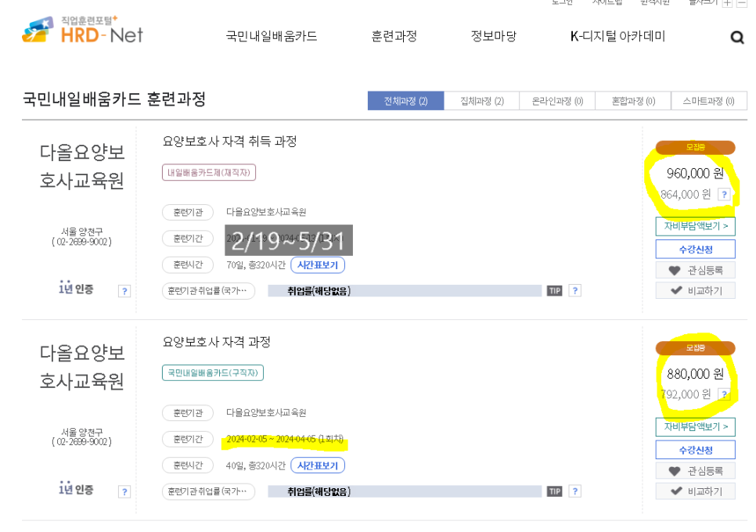This screenshot has width=756, height=532.
Task: Click the help icon beside 1년 인증, second course
Action: click(x=124, y=491)
